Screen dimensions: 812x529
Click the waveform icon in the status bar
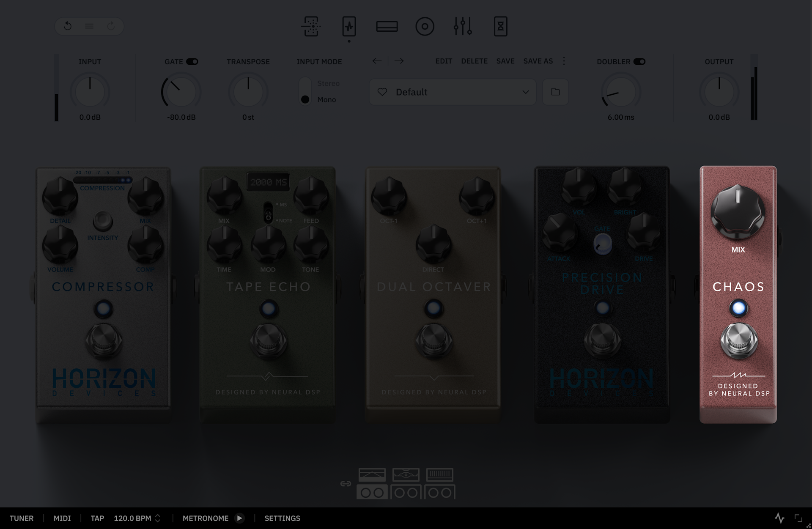tap(779, 518)
